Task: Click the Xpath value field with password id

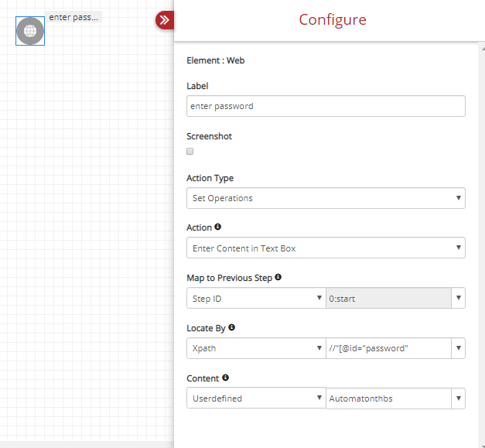Action: coord(388,348)
